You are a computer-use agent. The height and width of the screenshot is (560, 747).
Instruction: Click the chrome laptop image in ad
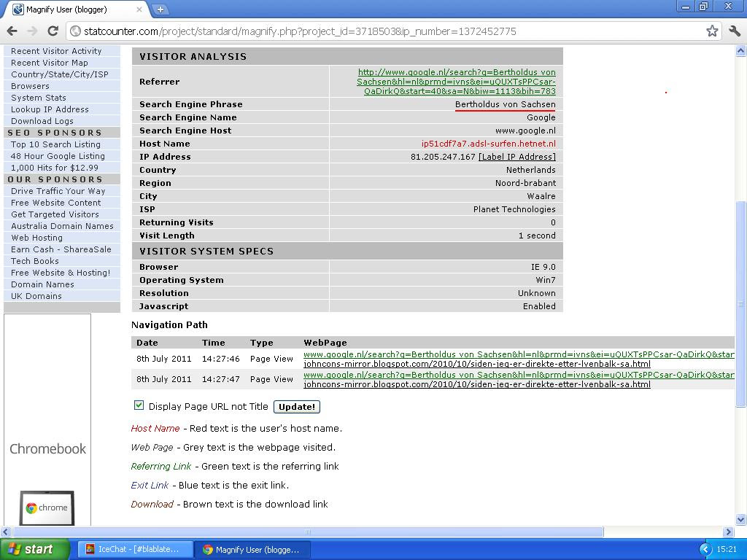[x=47, y=507]
